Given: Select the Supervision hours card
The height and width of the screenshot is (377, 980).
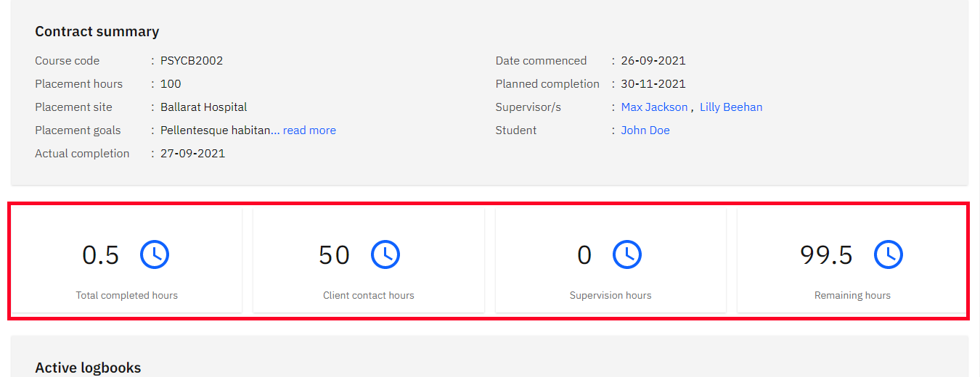Looking at the screenshot, I should (611, 261).
